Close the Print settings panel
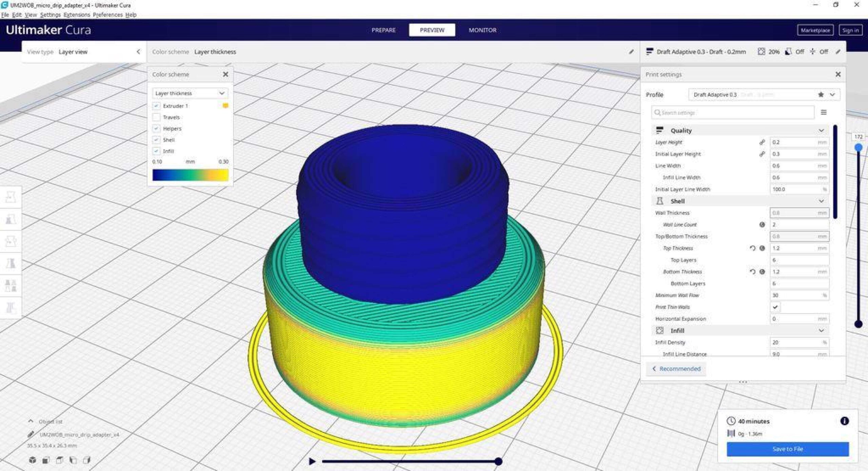This screenshot has height=471, width=868. tap(838, 74)
